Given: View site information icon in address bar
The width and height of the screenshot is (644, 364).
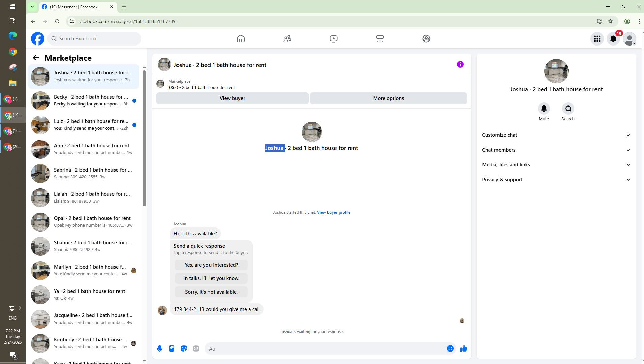Looking at the screenshot, I should tap(71, 21).
